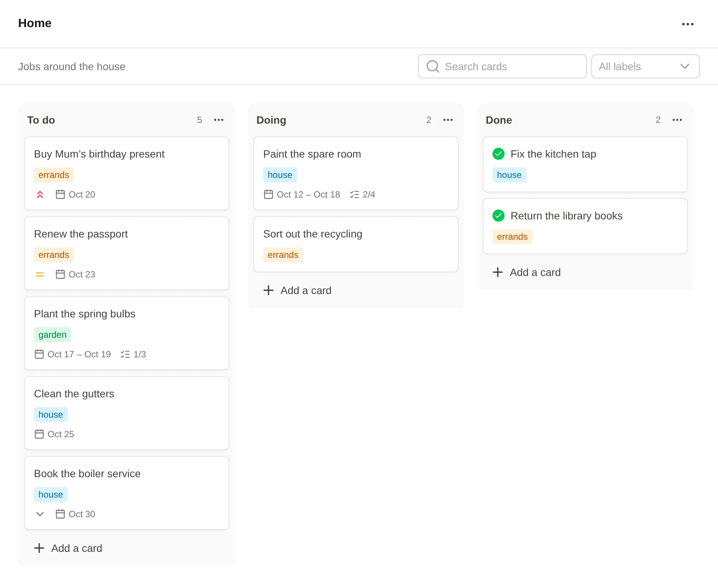Click the Done list title
Image resolution: width=718 pixels, height=588 pixels.
(499, 120)
